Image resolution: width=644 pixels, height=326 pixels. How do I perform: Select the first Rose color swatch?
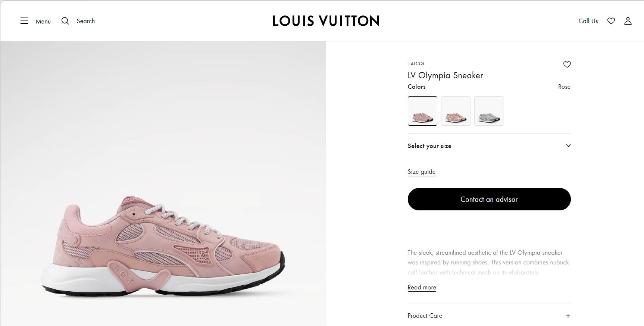pos(422,111)
